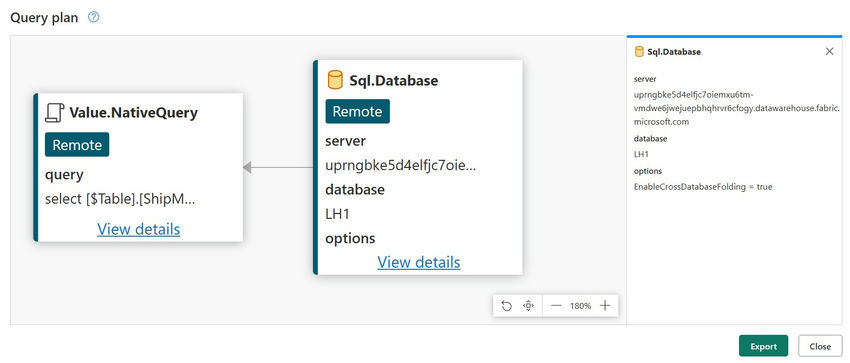This screenshot has height=363, width=850.
Task: Zoom in with the plus button
Action: coord(605,306)
